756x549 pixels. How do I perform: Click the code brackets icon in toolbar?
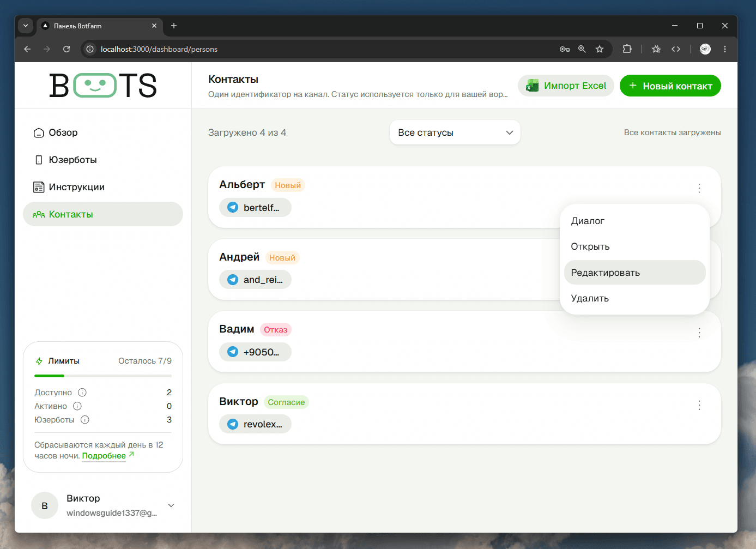[x=676, y=49]
